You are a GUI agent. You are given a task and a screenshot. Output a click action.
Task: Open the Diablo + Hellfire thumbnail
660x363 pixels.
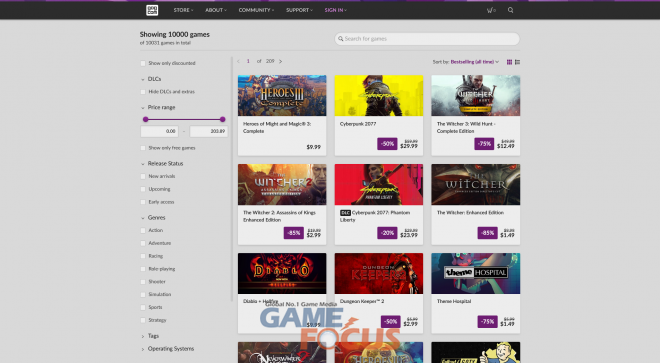(x=282, y=273)
